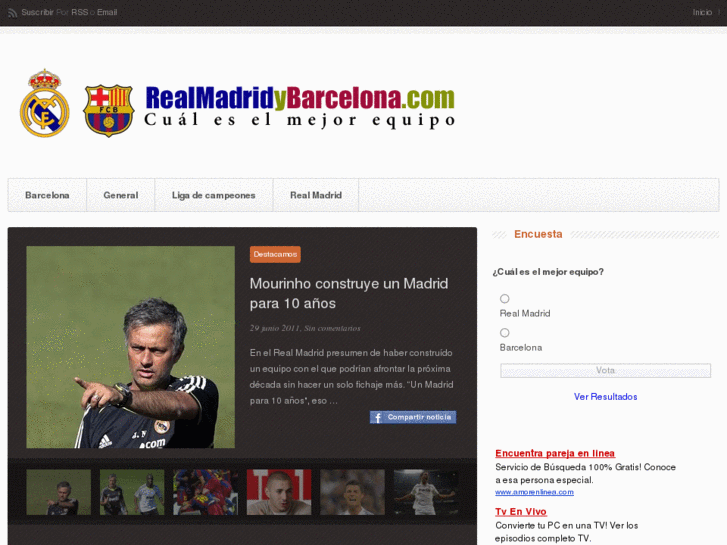Click the RSS feed icon
Screen dimensions: 727x545
pyautogui.click(x=13, y=13)
